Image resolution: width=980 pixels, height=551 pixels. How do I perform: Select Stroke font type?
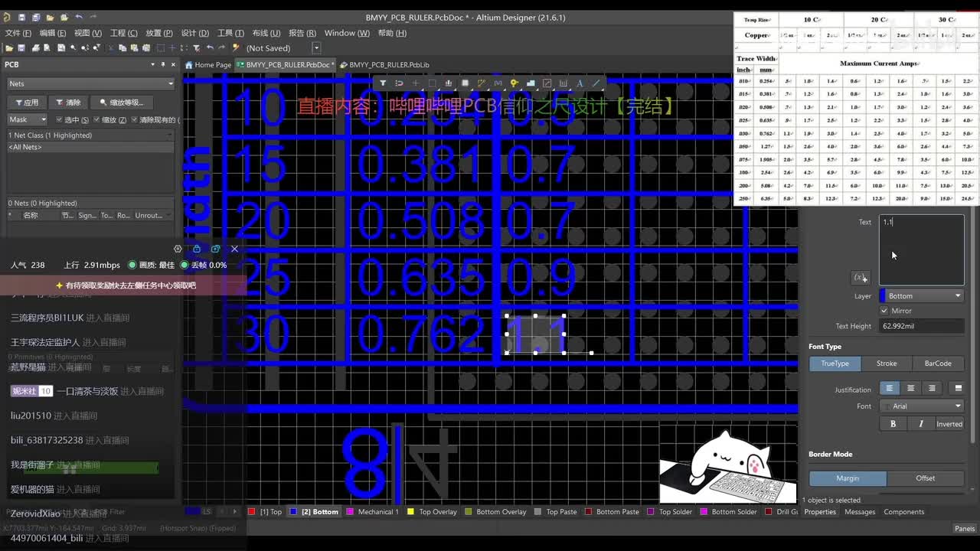(x=887, y=364)
